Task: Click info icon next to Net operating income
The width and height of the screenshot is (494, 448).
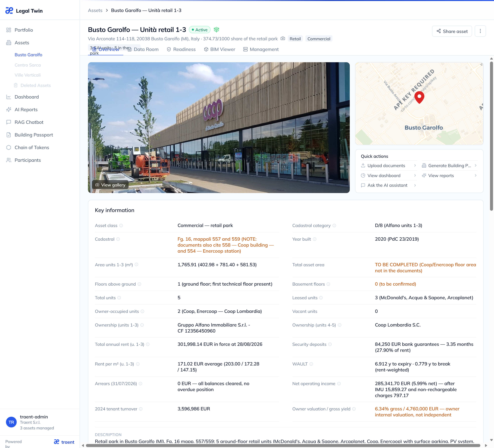Action: (339, 384)
